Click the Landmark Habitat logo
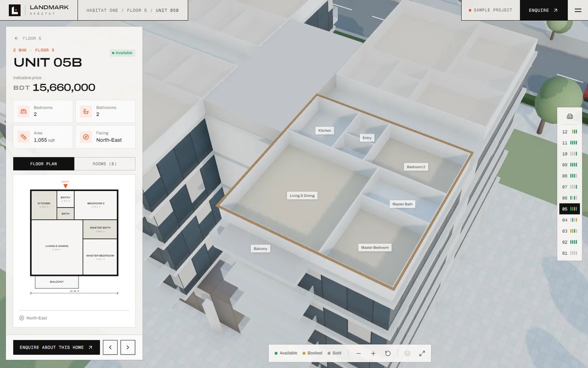 tap(39, 10)
